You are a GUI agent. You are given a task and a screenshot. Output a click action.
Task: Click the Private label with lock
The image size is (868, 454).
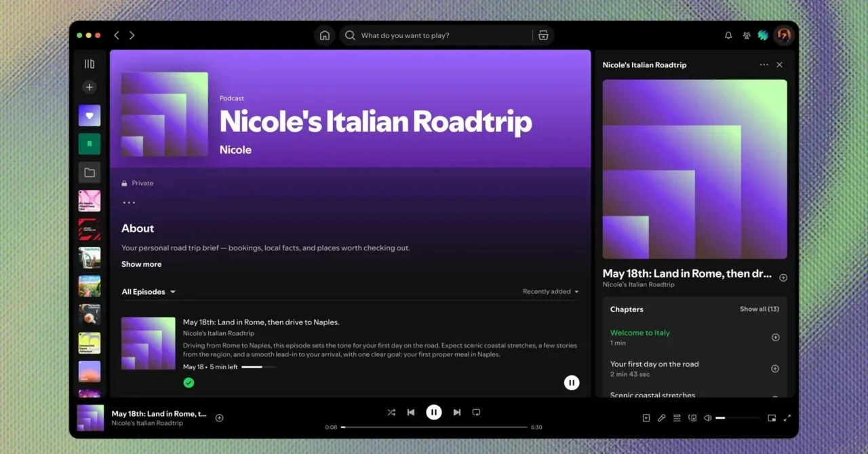point(138,183)
